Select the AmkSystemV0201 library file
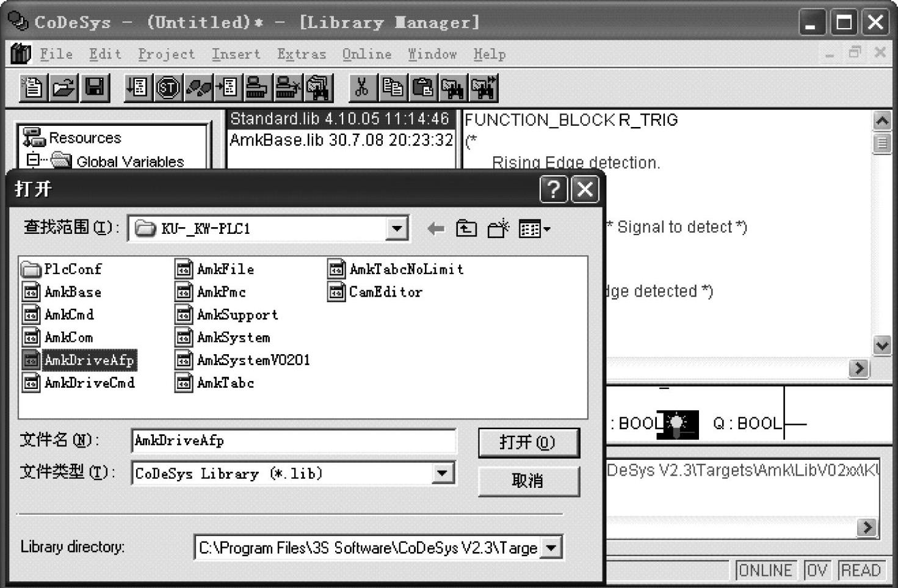This screenshot has height=588, width=898. 242,360
